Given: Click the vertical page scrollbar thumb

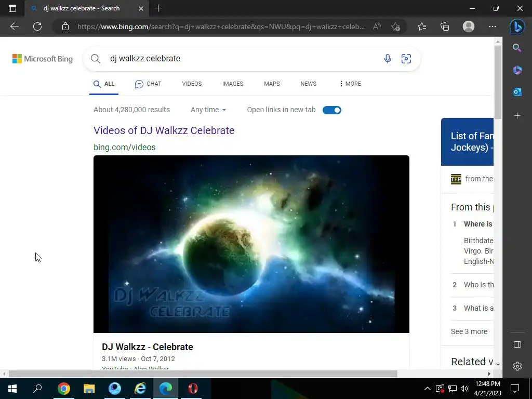Looking at the screenshot, I should pyautogui.click(x=498, y=83).
